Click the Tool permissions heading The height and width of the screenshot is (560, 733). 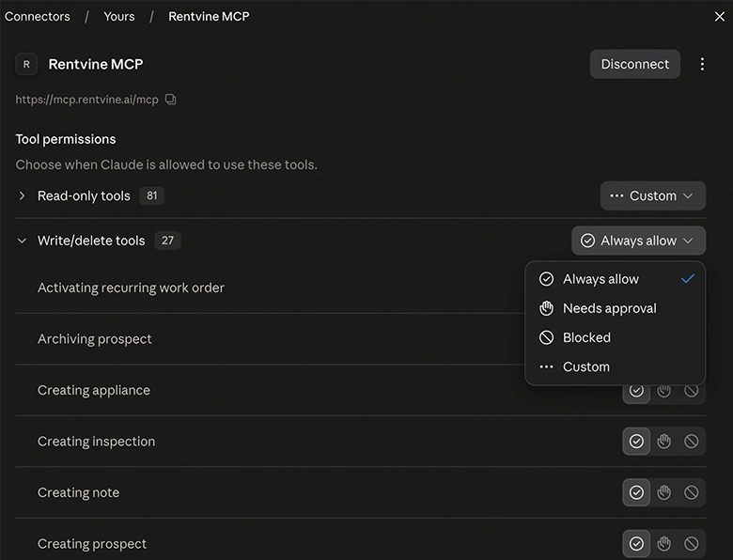click(66, 139)
